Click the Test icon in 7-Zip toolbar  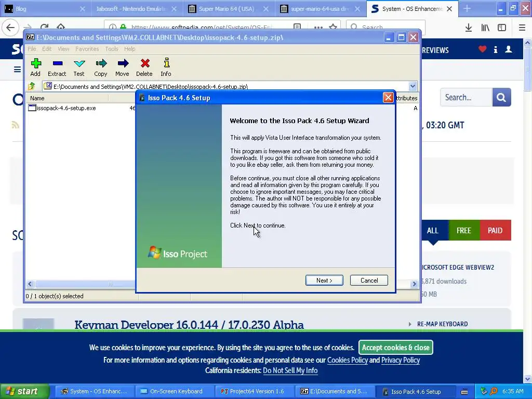click(x=79, y=67)
